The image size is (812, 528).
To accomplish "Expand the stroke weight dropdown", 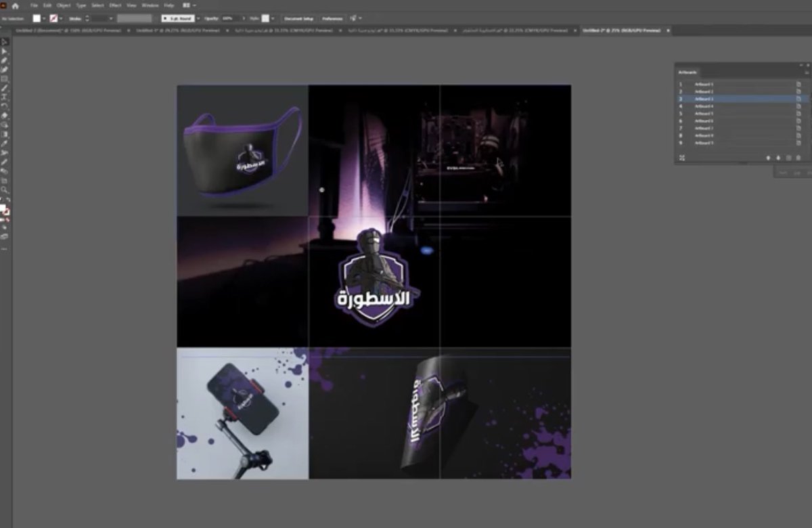I will pyautogui.click(x=111, y=18).
